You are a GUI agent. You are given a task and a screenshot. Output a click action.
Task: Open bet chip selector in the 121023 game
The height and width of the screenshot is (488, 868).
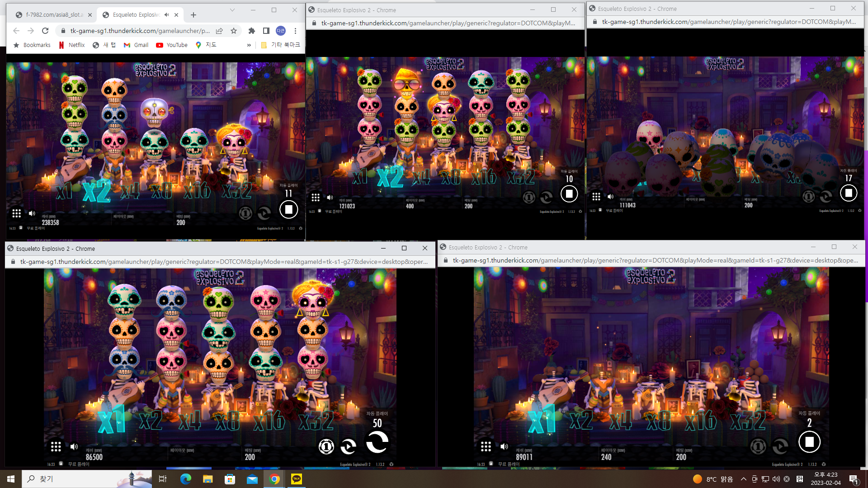[529, 197]
